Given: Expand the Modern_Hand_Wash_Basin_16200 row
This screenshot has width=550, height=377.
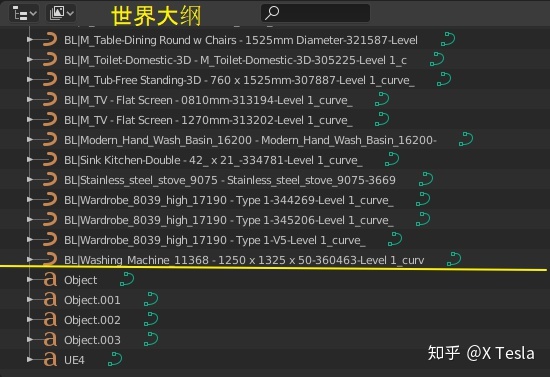Looking at the screenshot, I should pyautogui.click(x=30, y=140).
